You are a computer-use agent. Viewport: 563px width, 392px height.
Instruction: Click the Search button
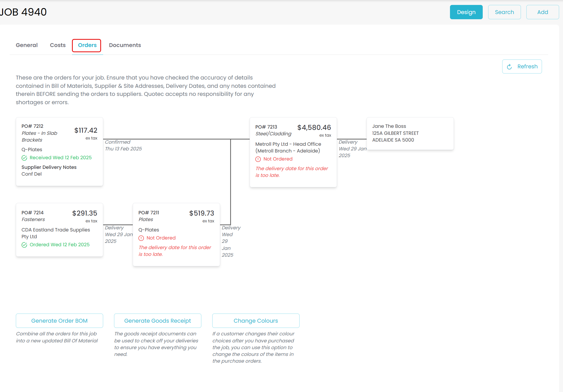pyautogui.click(x=504, y=12)
